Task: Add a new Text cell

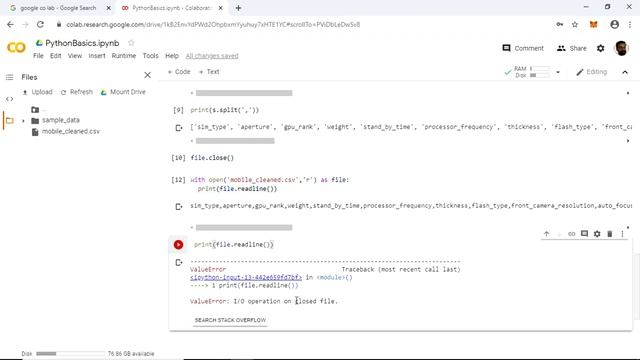Action: [x=209, y=72]
